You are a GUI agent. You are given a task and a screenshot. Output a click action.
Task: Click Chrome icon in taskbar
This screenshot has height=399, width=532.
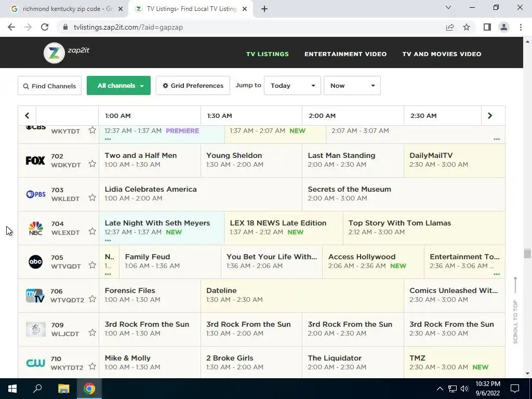(89, 389)
